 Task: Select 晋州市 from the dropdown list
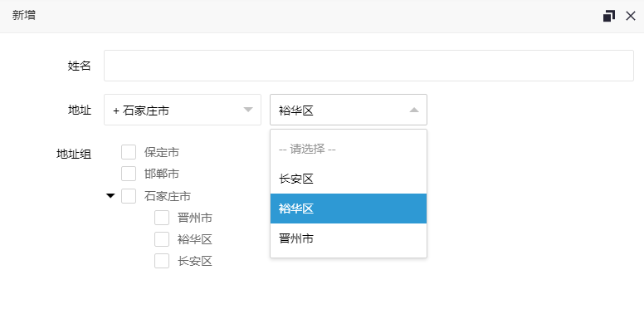click(x=349, y=238)
